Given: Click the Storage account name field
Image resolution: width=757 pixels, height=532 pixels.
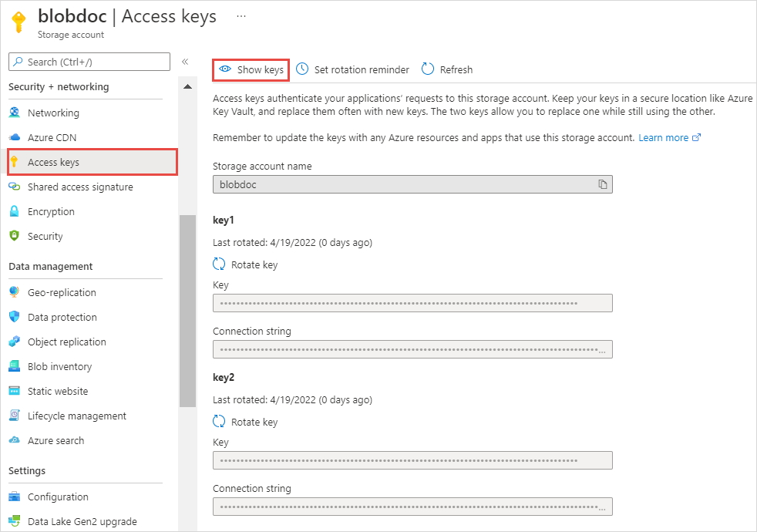Looking at the screenshot, I should (x=412, y=184).
